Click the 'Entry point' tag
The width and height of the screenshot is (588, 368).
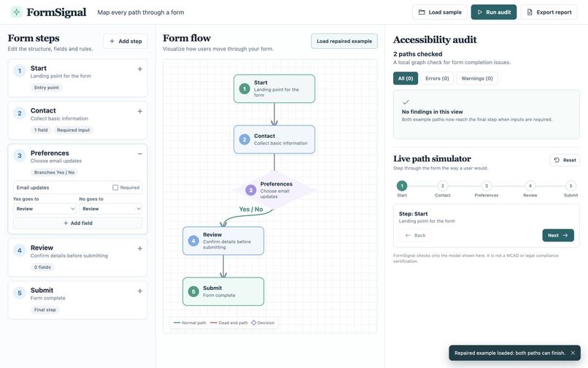(x=47, y=88)
